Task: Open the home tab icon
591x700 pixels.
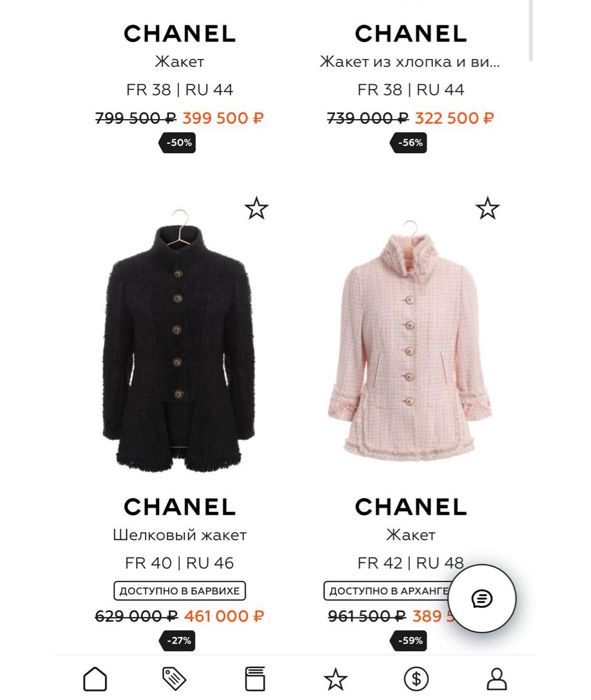Action: pyautogui.click(x=95, y=679)
